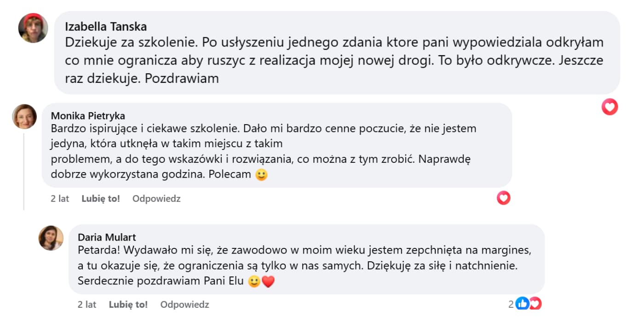The height and width of the screenshot is (322, 644).
Task: Click red heart emoji in Daria's comment text
Action: [x=268, y=282]
